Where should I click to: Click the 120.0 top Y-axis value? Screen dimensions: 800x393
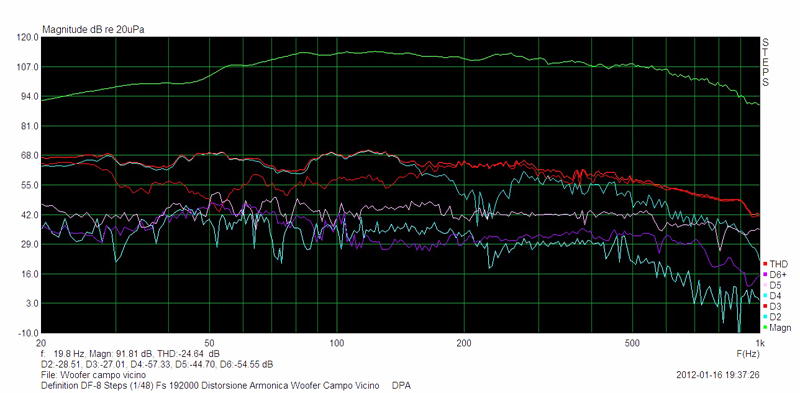(x=28, y=38)
